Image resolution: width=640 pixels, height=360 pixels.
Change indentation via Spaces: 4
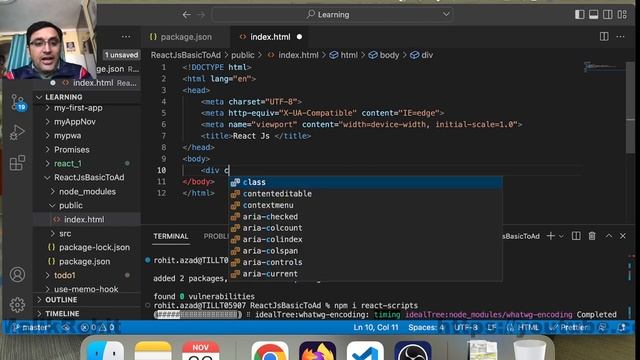[x=426, y=327]
